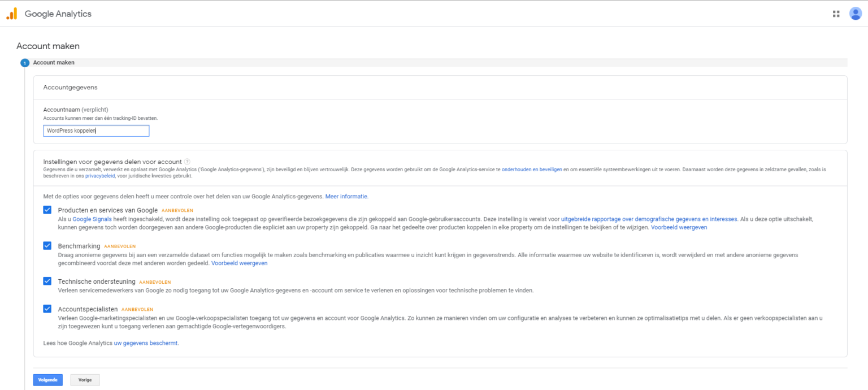Click the onderhouden en beveiligen link
Viewport: 868px width, 390px height.
(531, 168)
